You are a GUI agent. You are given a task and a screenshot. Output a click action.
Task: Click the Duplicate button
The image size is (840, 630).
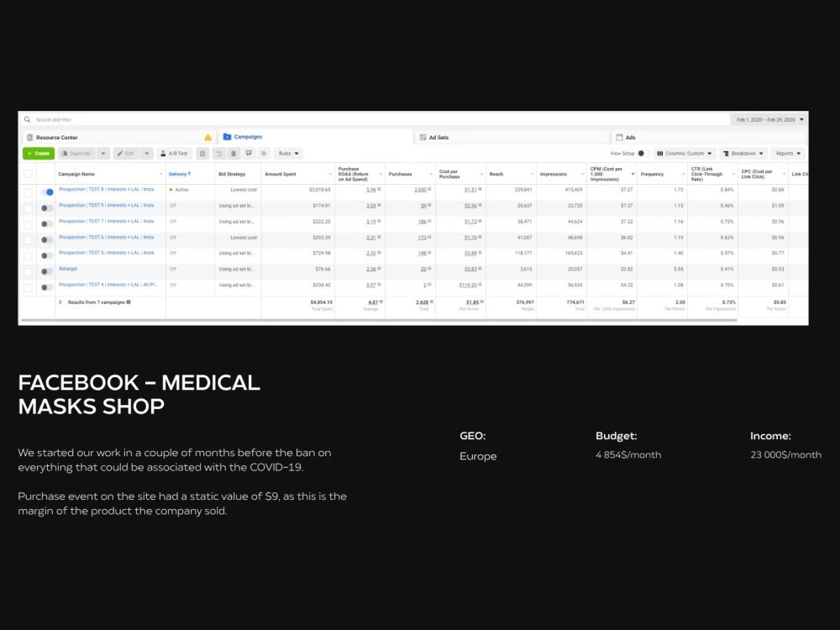tap(77, 154)
